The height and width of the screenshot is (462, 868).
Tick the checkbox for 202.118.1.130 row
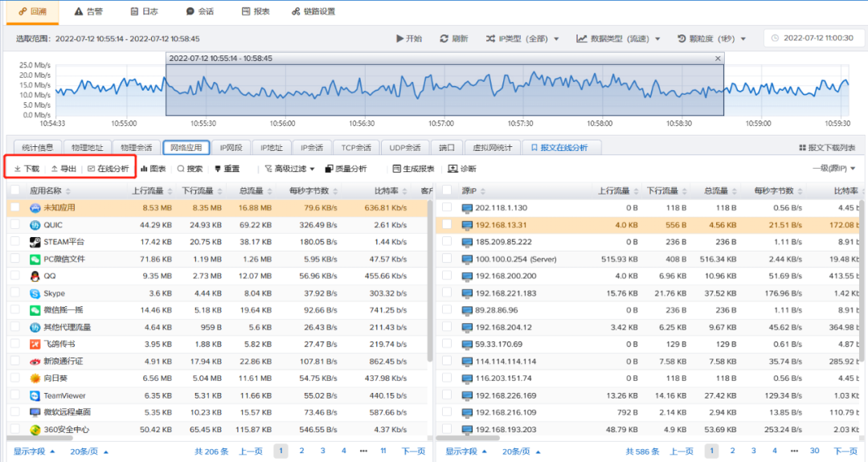pyautogui.click(x=447, y=207)
